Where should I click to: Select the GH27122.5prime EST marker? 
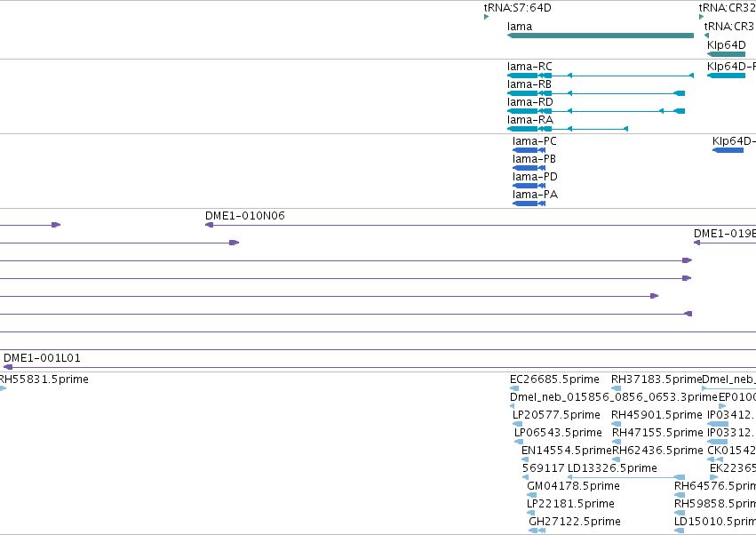(x=537, y=531)
